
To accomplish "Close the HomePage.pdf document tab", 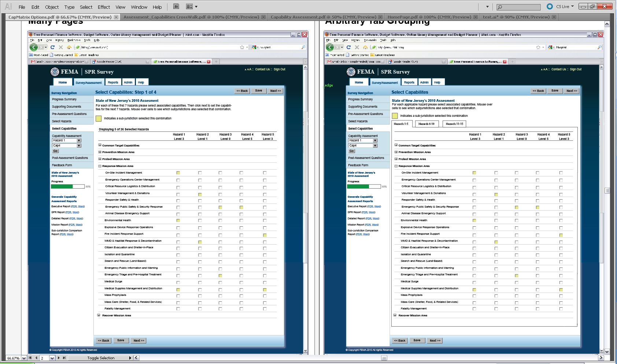I will point(476,17).
